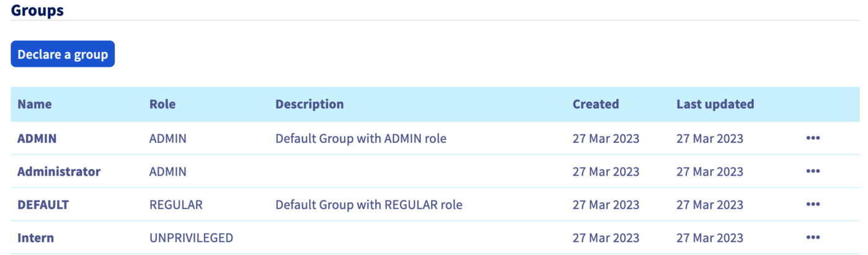Click 'Default Group with ADMIN role' description
Screen dimensions: 868x255
click(x=361, y=139)
